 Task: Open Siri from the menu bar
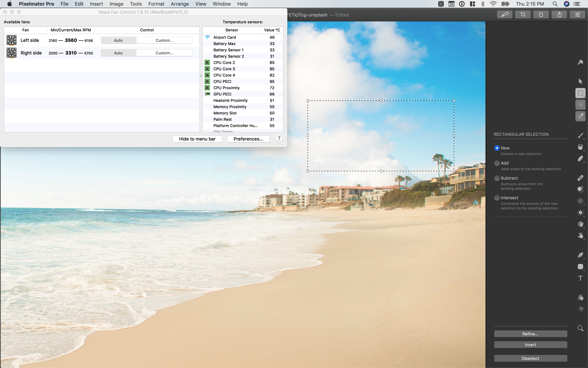coord(567,4)
